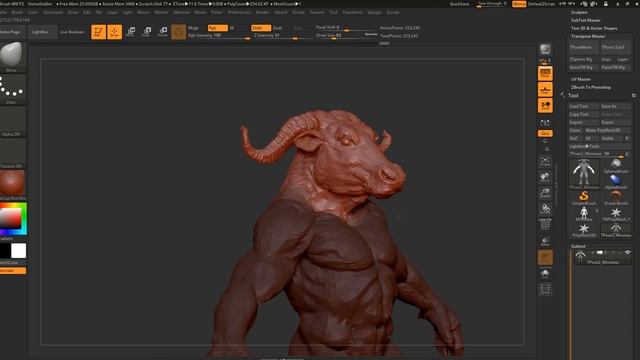Click the Move view icon on right shelf
Image resolution: width=640 pixels, height=360 pixels.
(x=545, y=177)
